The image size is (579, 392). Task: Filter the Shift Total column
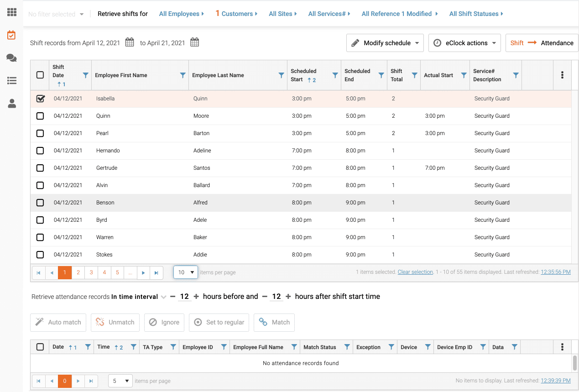[414, 75]
